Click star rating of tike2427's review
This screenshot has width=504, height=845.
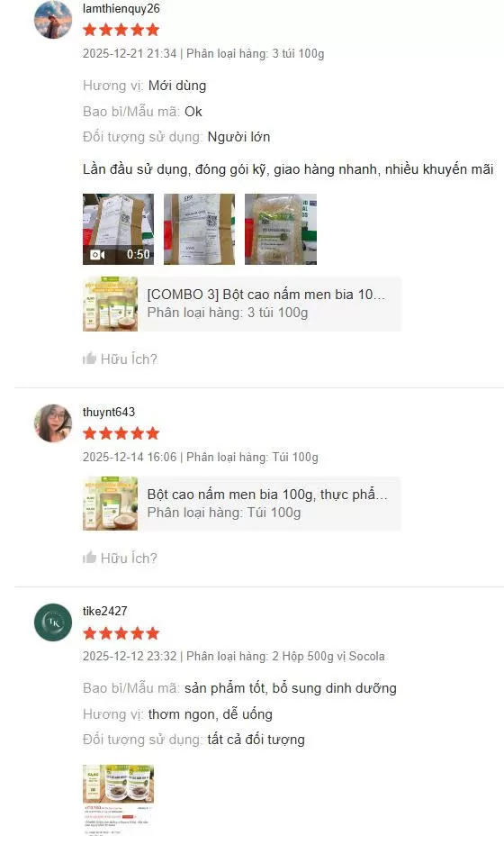(121, 633)
